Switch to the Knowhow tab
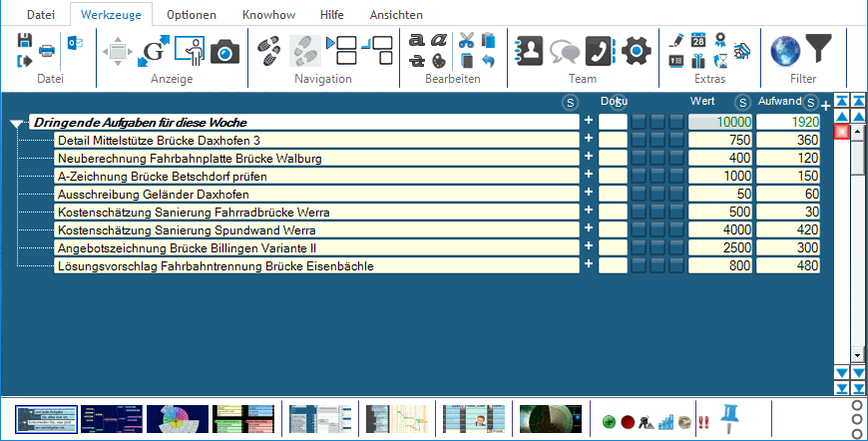868x441 pixels. [x=266, y=15]
